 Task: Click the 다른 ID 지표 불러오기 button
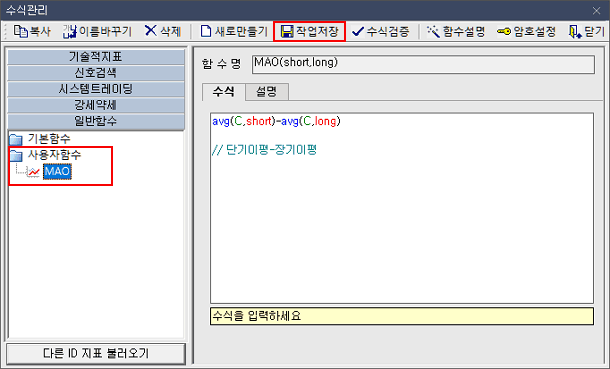[96, 353]
